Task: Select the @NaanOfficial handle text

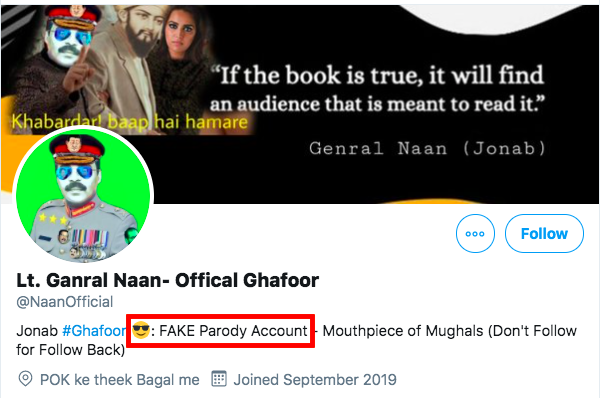Action: click(65, 302)
